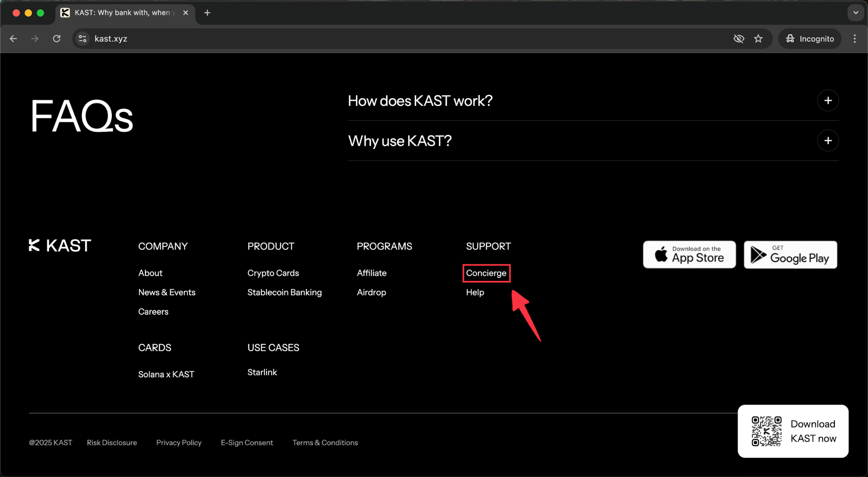The image size is (868, 477).
Task: View the Solana x KAST cards page
Action: click(x=166, y=374)
